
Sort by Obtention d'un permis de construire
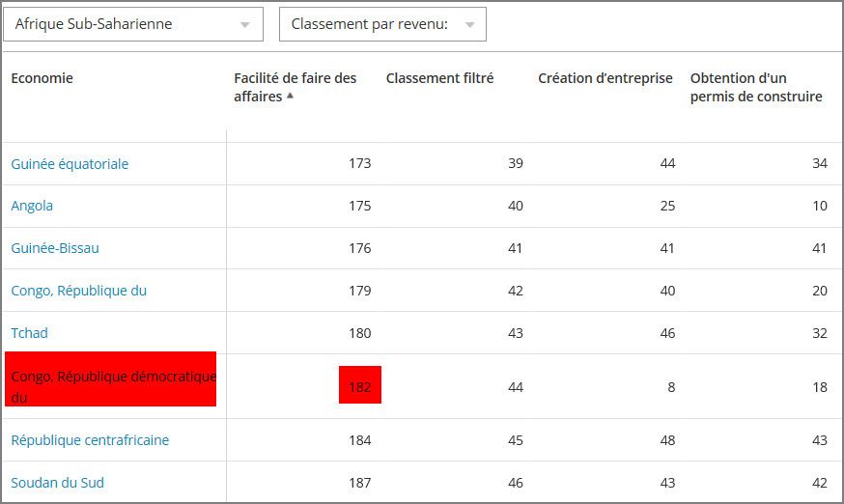(756, 87)
